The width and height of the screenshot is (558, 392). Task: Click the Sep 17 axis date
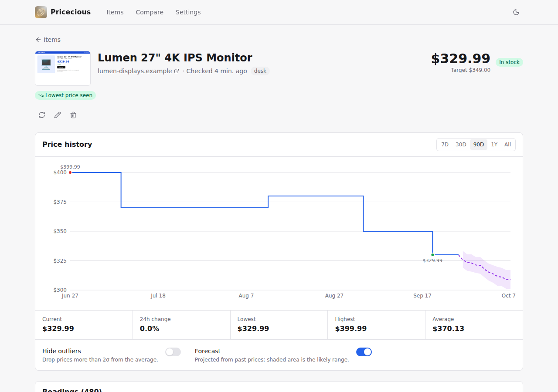(x=422, y=296)
